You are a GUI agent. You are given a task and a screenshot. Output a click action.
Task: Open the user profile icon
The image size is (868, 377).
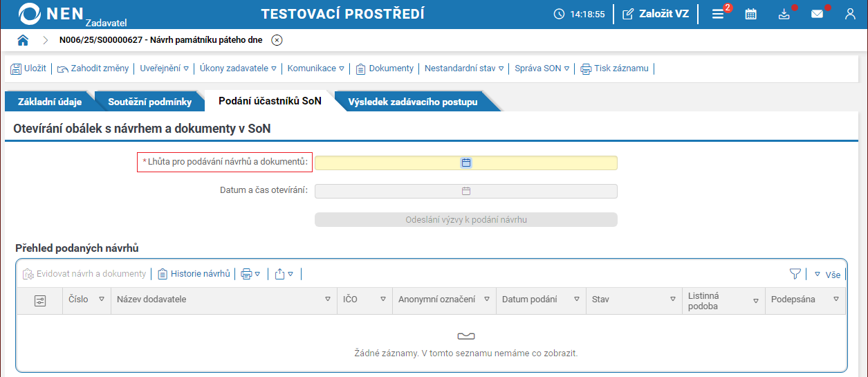tap(851, 14)
